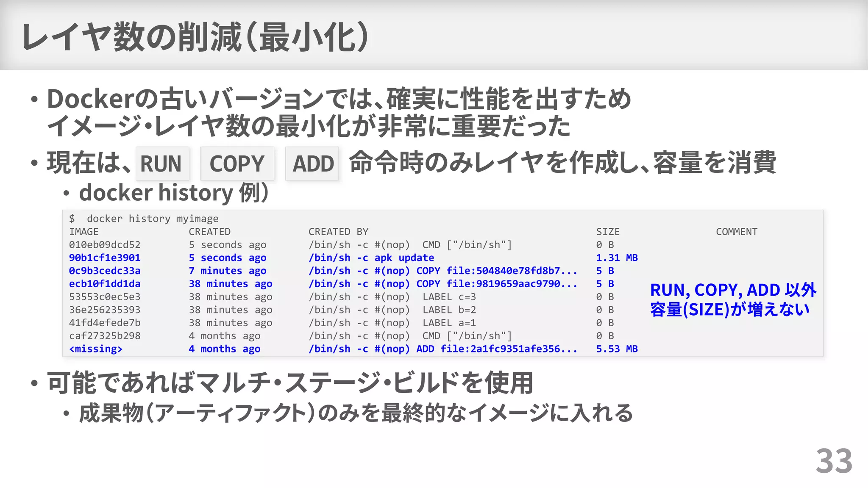Click image ID 90b1cf1e3901
Image resolution: width=868 pixels, height=488 pixels.
[x=105, y=258]
